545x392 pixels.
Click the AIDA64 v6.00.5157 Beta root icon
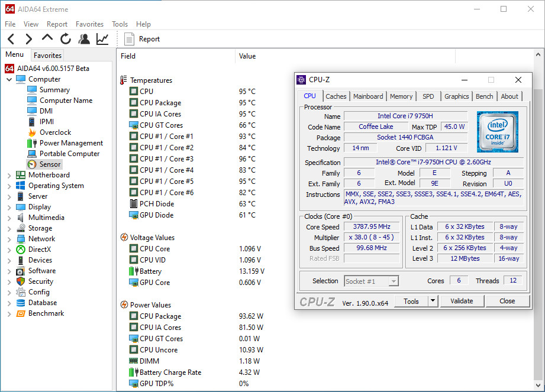[x=9, y=69]
